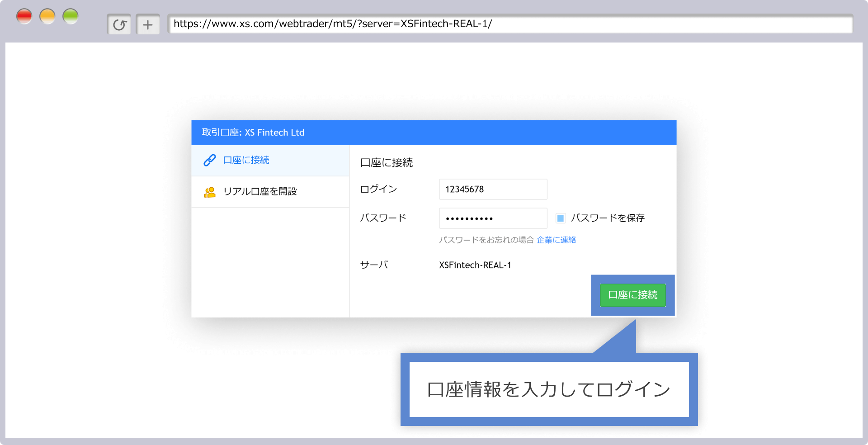Open a new tab with the plus icon

148,24
